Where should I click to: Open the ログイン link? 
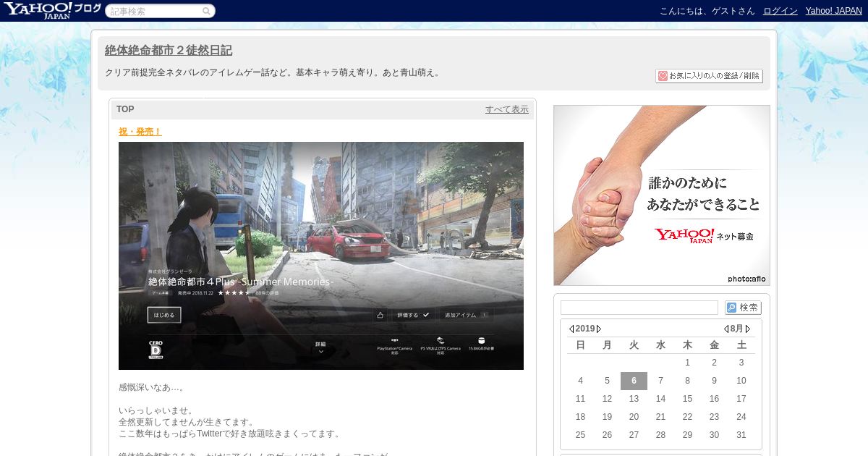tap(780, 11)
